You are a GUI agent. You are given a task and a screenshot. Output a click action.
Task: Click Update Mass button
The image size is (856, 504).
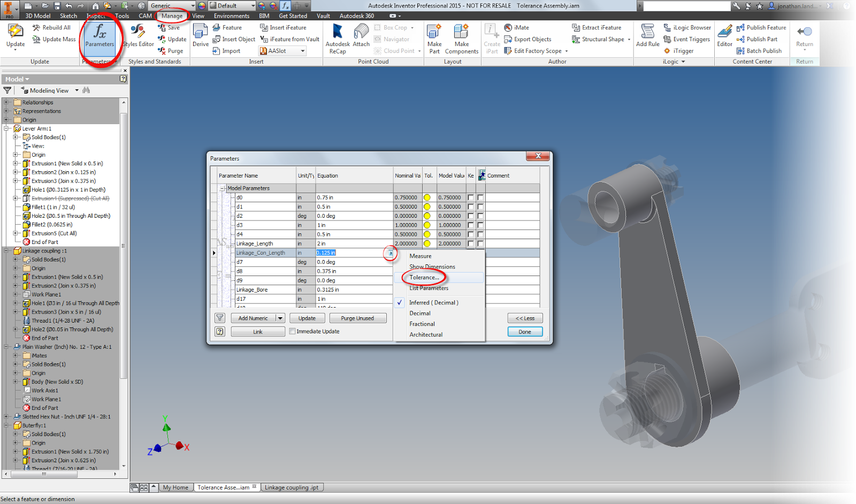(54, 40)
